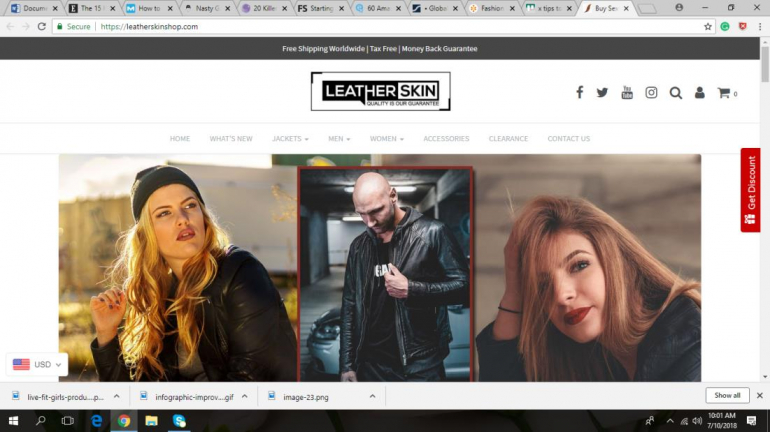Click Show all downloads button

pyautogui.click(x=727, y=396)
